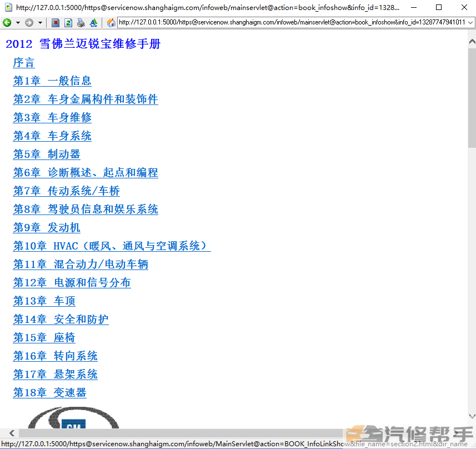Click the vertical scrollbar thumb
Screen dimensions: 476x449
[472, 98]
